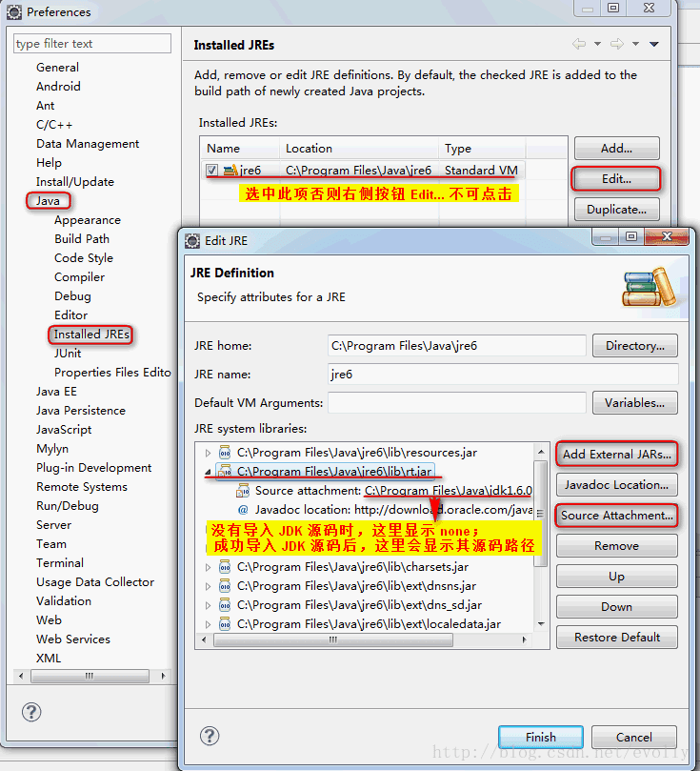Open JUnit preferences
This screenshot has height=771, width=700.
pyautogui.click(x=68, y=354)
